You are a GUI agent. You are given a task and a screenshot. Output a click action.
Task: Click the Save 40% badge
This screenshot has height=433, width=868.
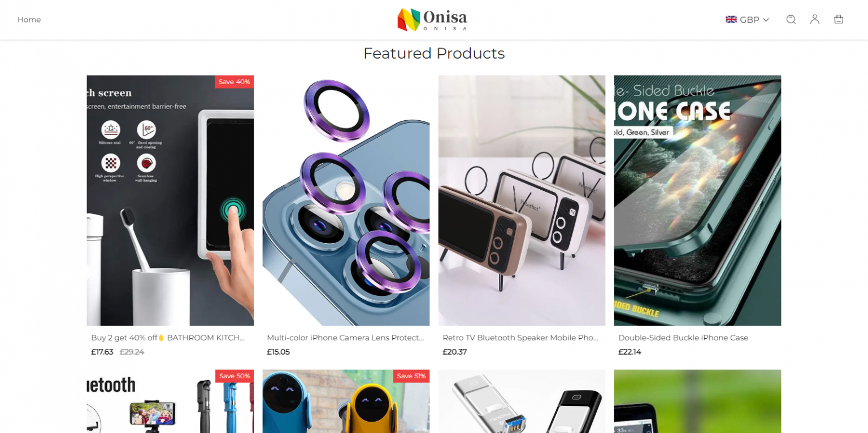234,82
